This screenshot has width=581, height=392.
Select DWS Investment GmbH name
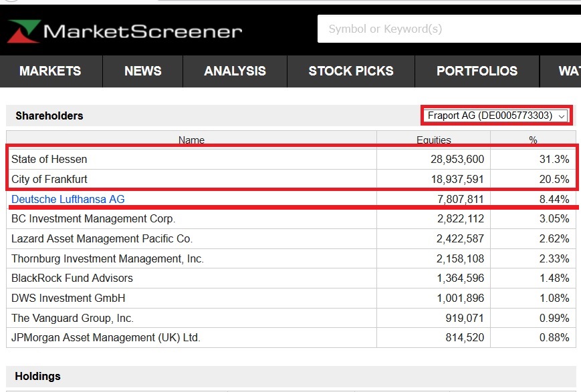(x=68, y=298)
